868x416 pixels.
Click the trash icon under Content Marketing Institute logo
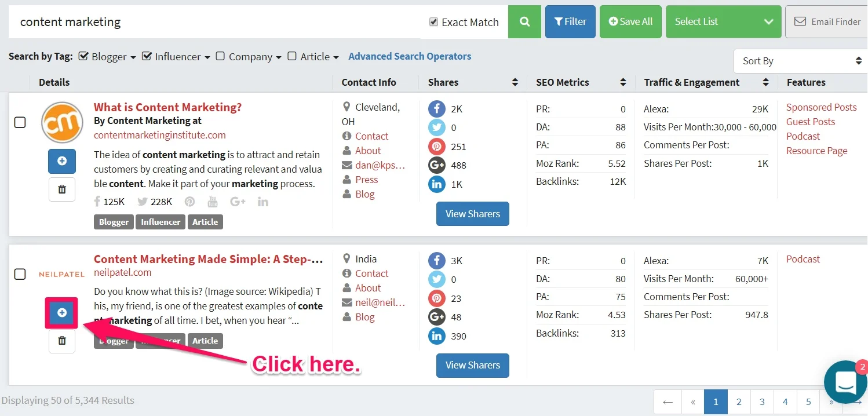click(62, 189)
